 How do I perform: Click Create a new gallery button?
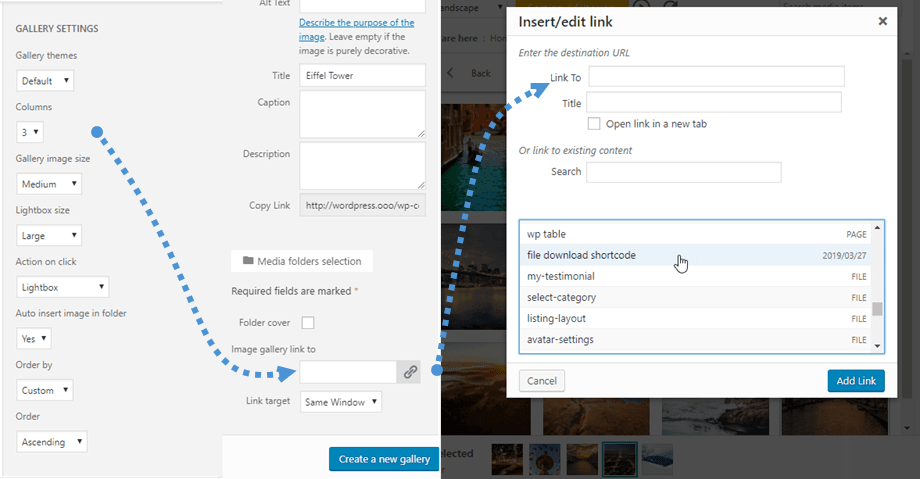[383, 459]
